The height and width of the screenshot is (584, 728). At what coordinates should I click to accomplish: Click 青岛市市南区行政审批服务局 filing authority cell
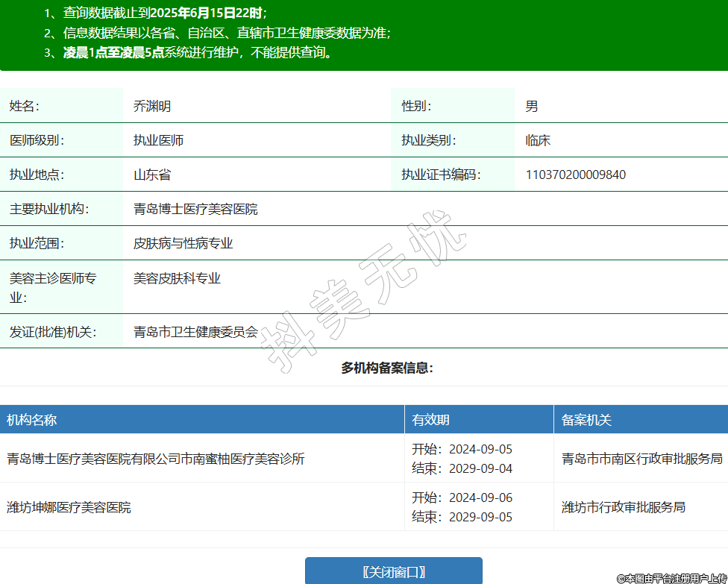click(x=641, y=459)
